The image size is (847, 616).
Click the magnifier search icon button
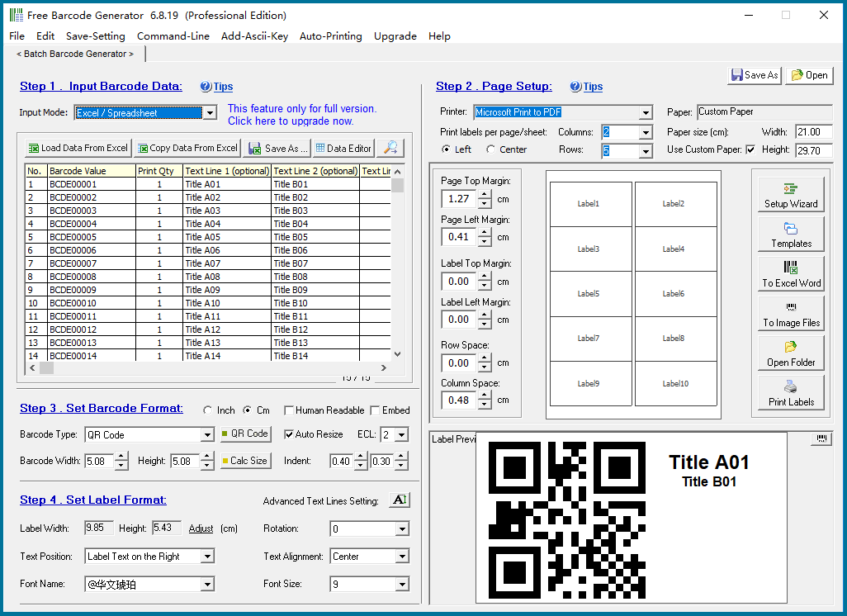pyautogui.click(x=390, y=148)
